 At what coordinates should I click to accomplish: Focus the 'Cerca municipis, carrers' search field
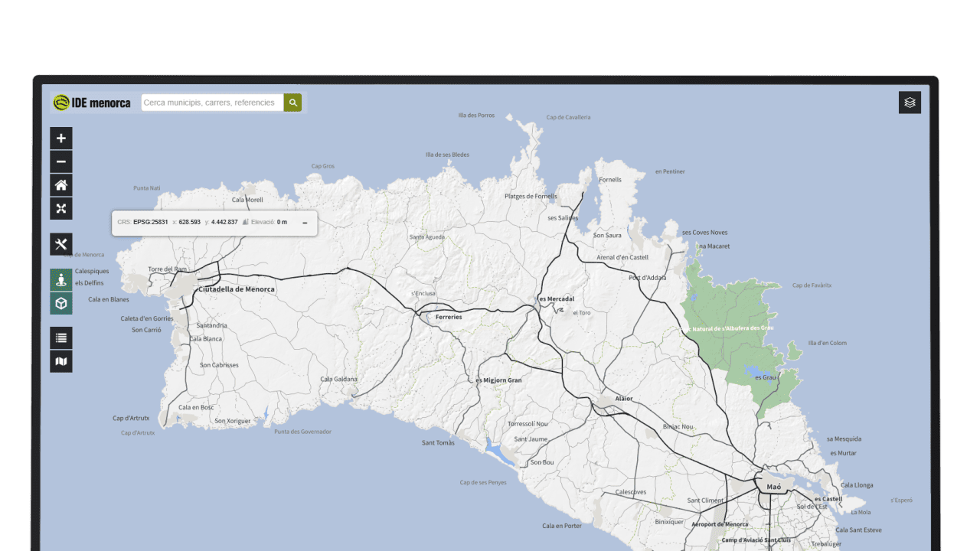pyautogui.click(x=211, y=103)
